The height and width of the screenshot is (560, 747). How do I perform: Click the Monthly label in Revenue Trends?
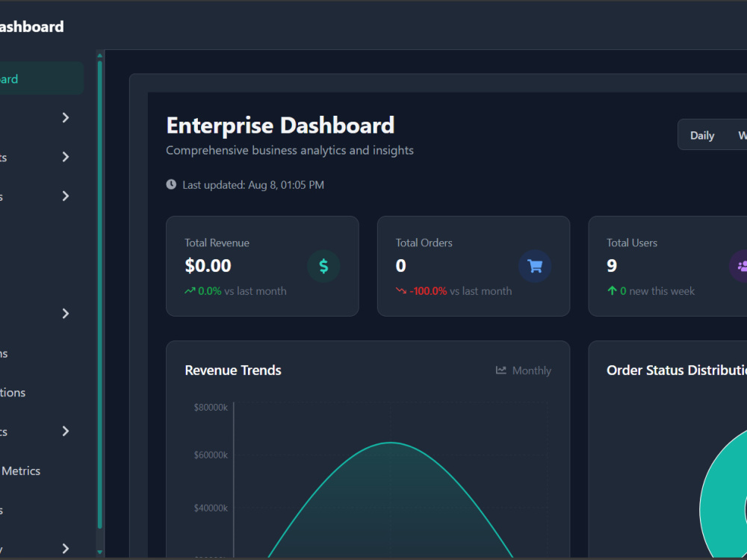[531, 370]
